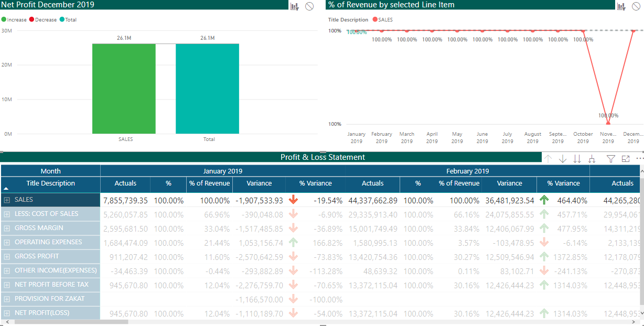Click Net Profit December 2019 chart title
The height and width of the screenshot is (326, 644).
[x=48, y=5]
